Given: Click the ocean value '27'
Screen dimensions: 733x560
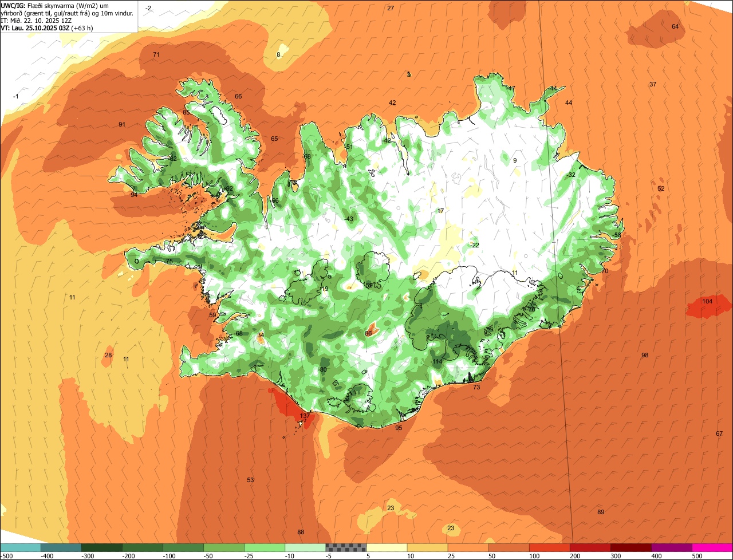Looking at the screenshot, I should coord(391,8).
